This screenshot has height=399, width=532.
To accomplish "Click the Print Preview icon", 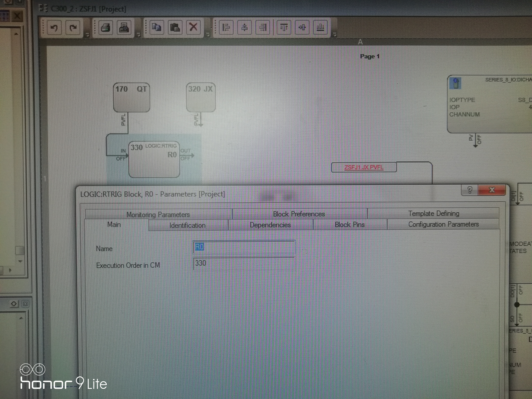I will coord(124,27).
